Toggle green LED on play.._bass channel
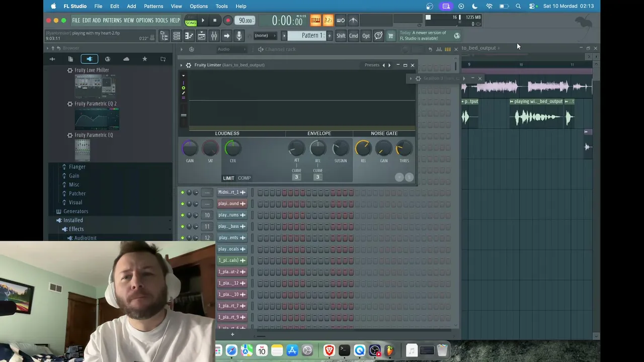Viewport: 644px width, 362px height. tap(183, 226)
